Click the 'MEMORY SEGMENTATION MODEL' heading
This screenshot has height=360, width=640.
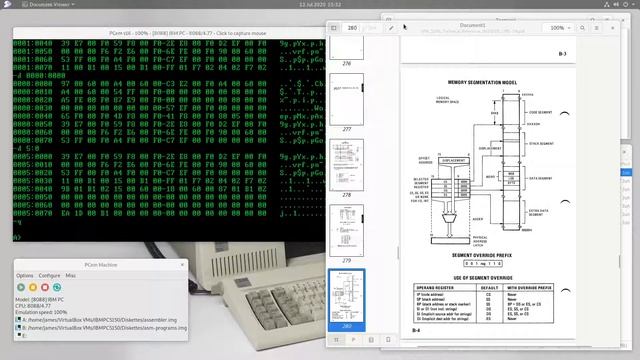point(482,82)
